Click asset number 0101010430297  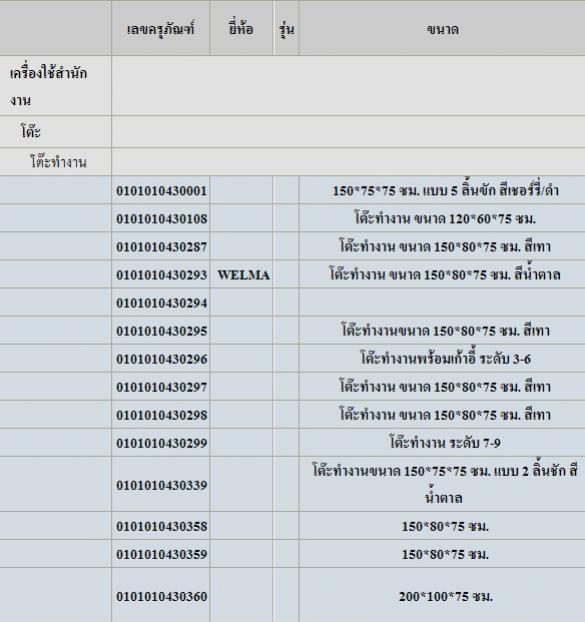161,387
